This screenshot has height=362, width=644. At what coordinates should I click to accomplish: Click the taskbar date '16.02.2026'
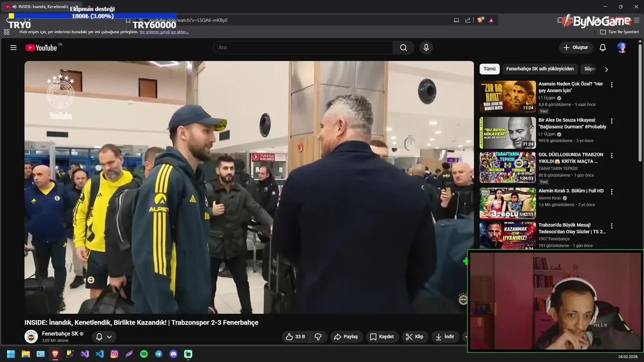click(x=627, y=356)
